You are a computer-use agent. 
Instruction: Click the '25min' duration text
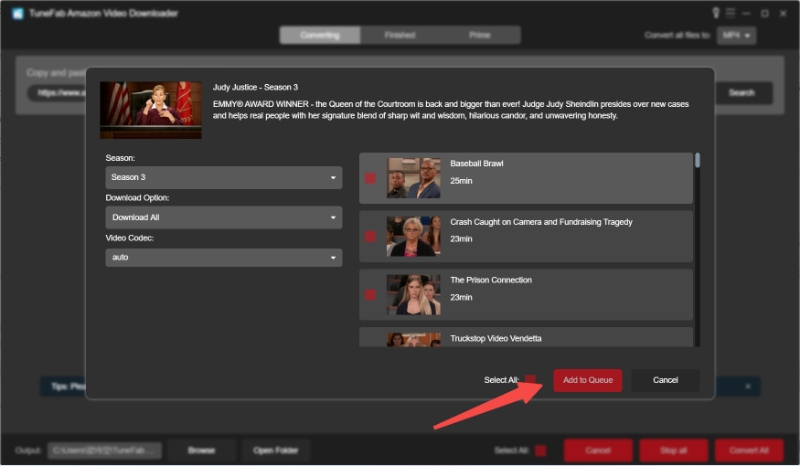tap(461, 181)
